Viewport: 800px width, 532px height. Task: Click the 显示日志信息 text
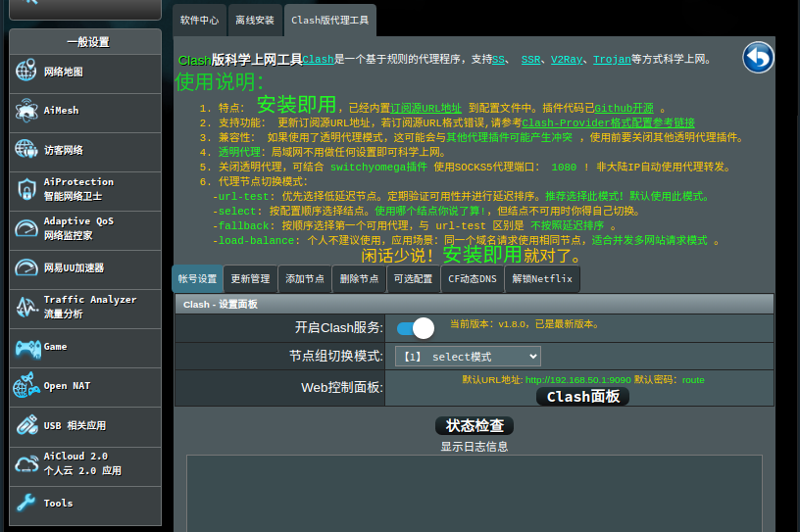click(x=474, y=447)
